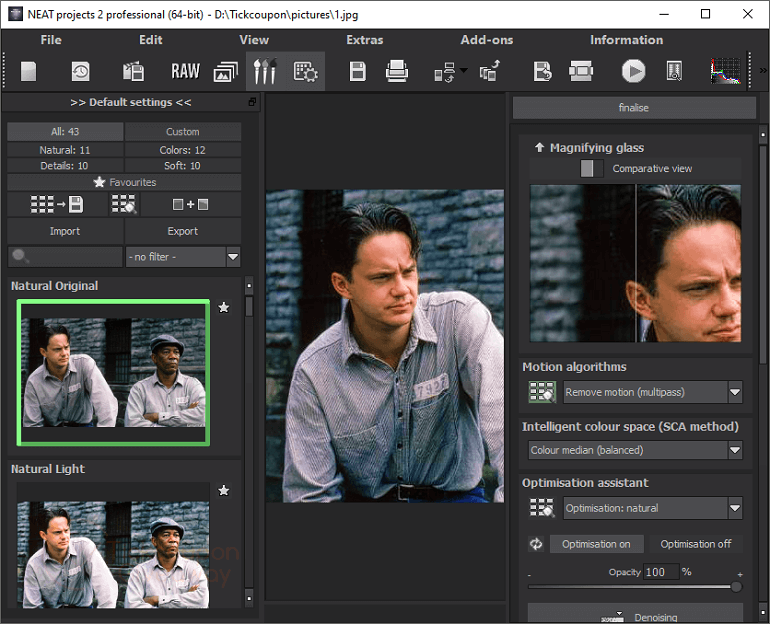Click the save presets grid-to-disk icon
The width and height of the screenshot is (770, 624).
(57, 204)
